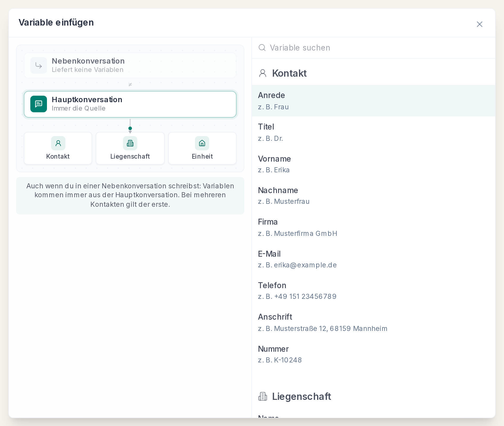
Task: Click the person icon in Kontakt card
Action: 58,143
